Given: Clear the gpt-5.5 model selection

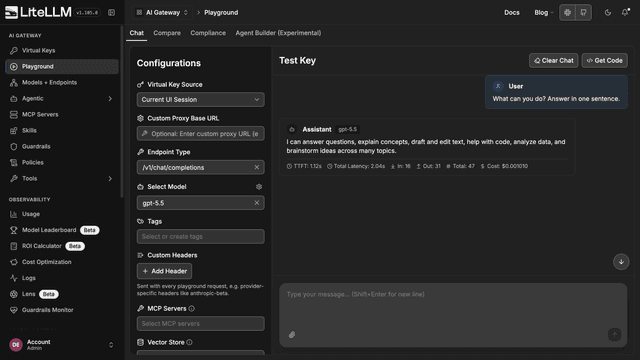Looking at the screenshot, I should coord(257,203).
